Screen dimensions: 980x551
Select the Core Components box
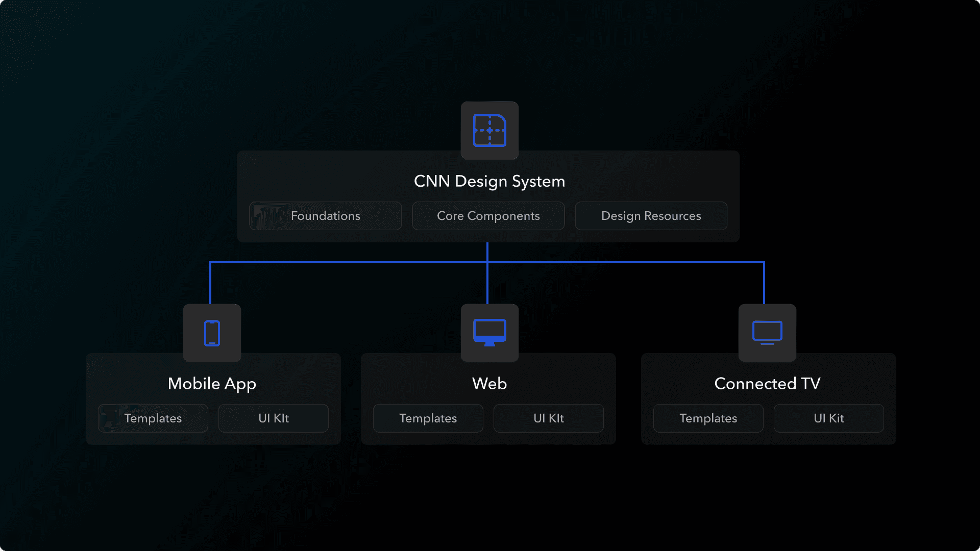pyautogui.click(x=488, y=216)
